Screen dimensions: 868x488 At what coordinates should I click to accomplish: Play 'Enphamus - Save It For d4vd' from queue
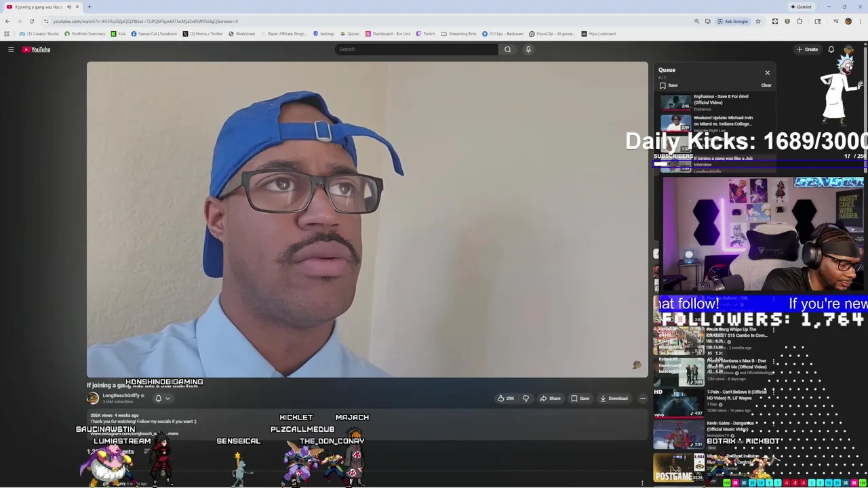(716, 102)
